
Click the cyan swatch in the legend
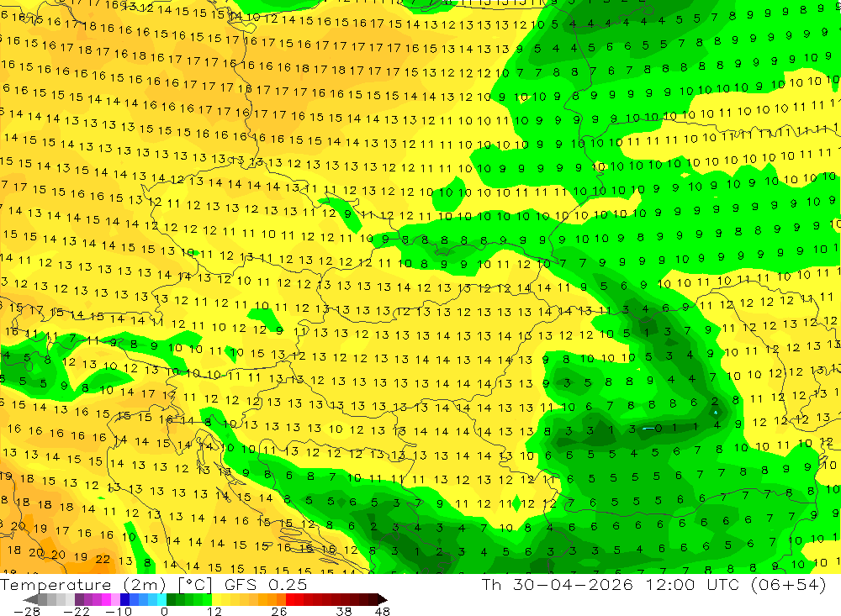tap(161, 599)
